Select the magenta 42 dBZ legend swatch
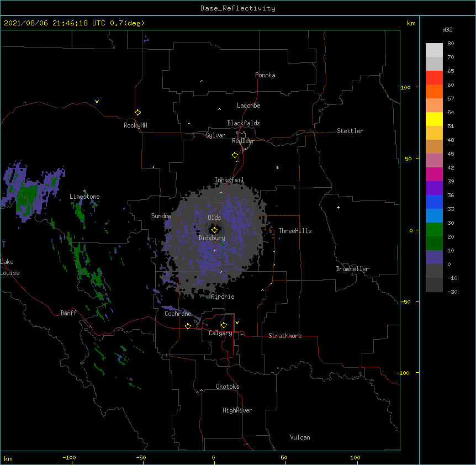Viewport: 476px width, 465px height. tap(434, 174)
